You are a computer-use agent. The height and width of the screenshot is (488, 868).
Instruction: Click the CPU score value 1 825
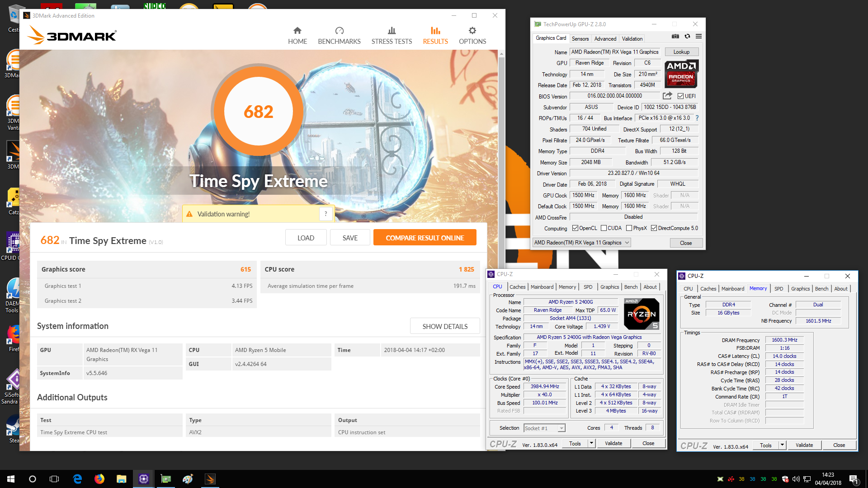pyautogui.click(x=466, y=269)
